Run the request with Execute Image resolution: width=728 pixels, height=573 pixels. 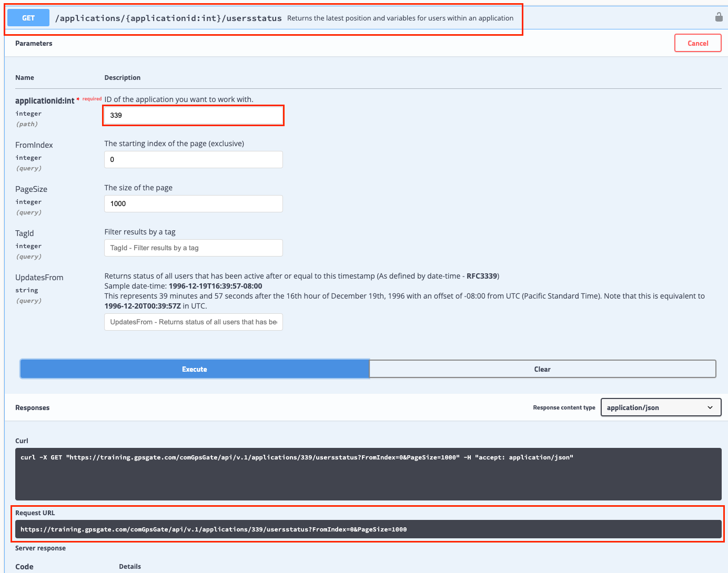[195, 369]
